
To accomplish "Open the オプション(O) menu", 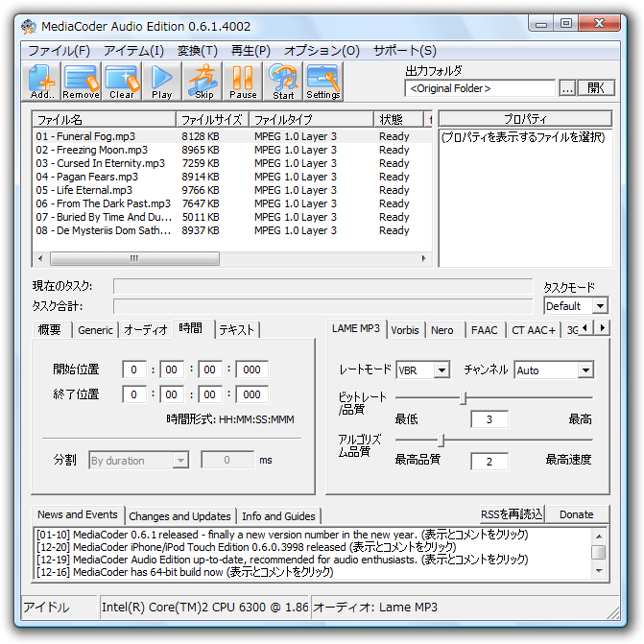I will tap(322, 51).
